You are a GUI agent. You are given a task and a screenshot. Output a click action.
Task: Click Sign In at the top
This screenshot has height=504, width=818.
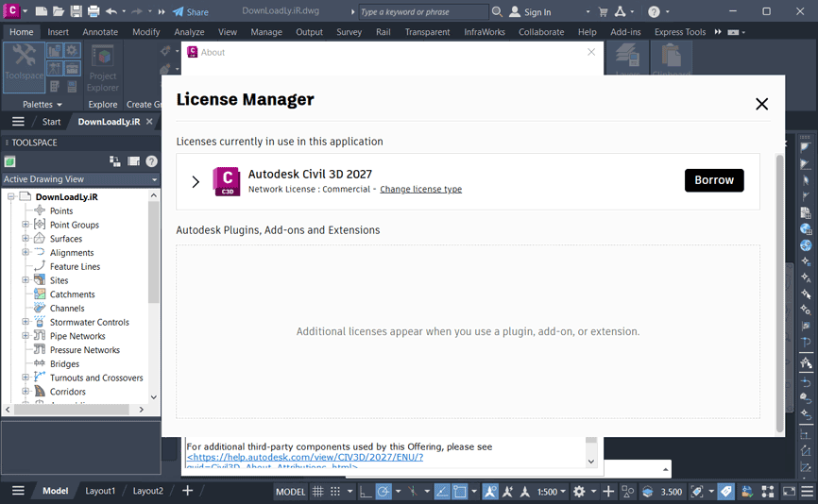pyautogui.click(x=530, y=12)
